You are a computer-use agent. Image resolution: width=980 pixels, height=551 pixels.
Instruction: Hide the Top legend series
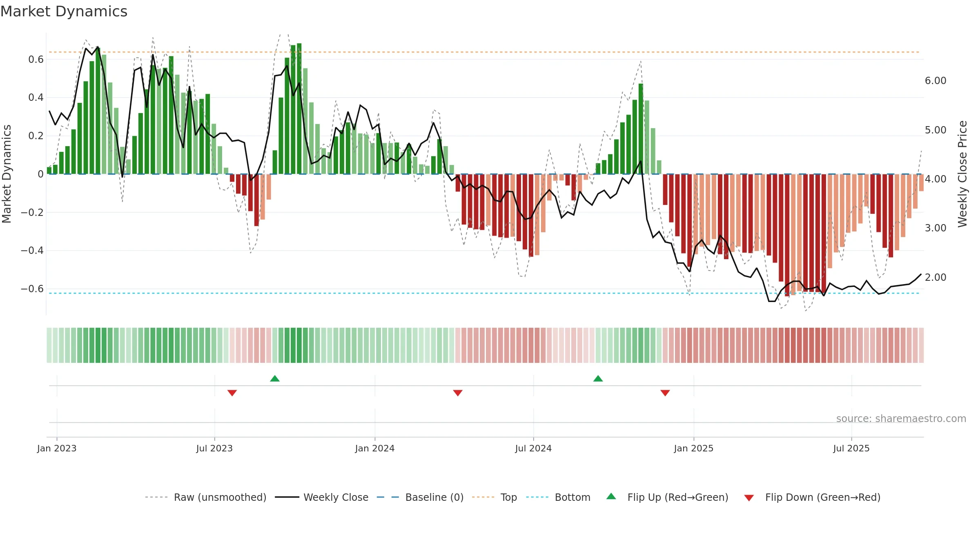(494, 497)
